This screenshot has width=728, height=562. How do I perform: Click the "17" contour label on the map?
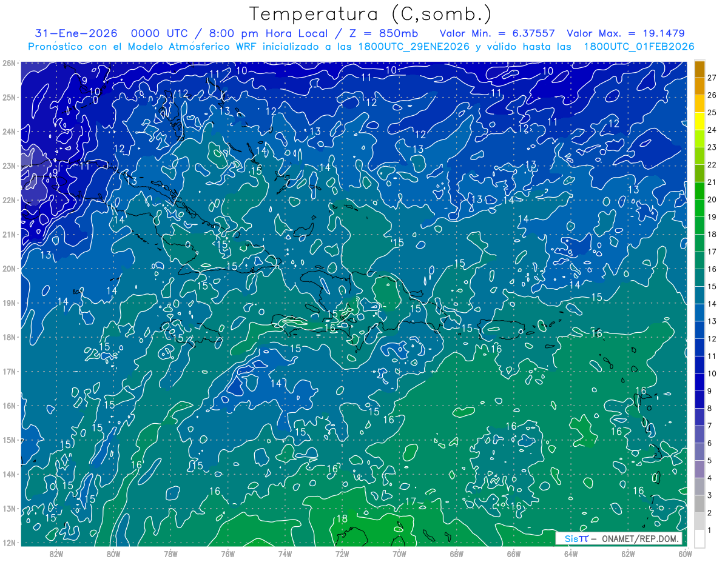coord(411,501)
